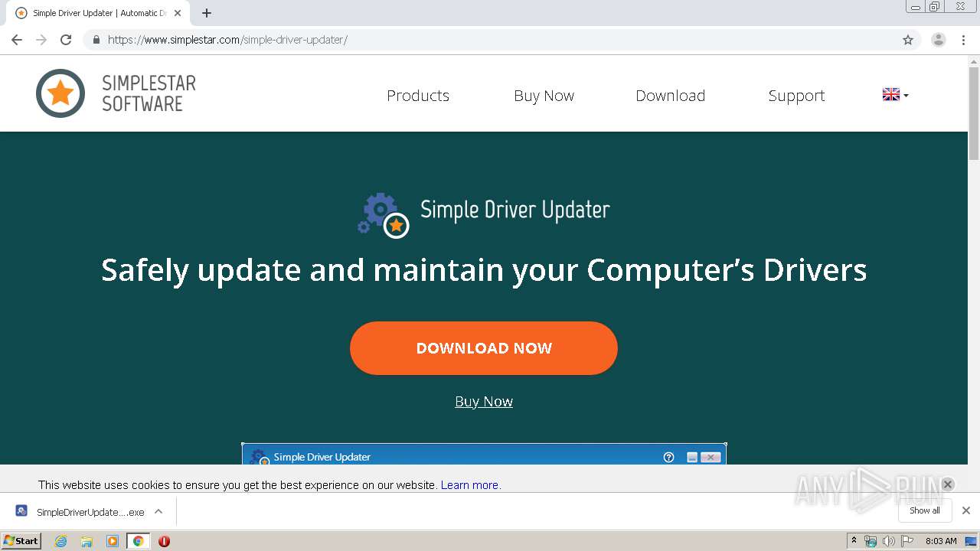Screen dimensions: 980x551
Task: Go back in Chrome
Action: pyautogui.click(x=17, y=40)
